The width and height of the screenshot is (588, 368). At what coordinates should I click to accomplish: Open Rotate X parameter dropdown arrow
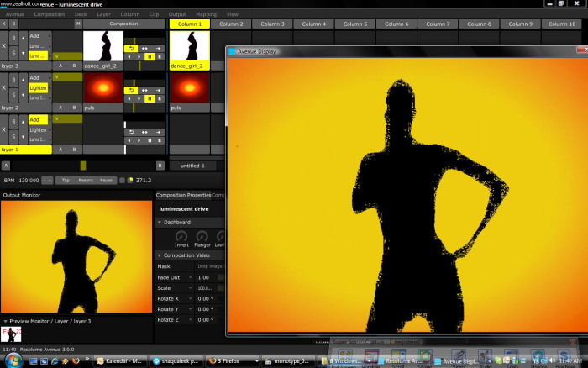[190, 298]
